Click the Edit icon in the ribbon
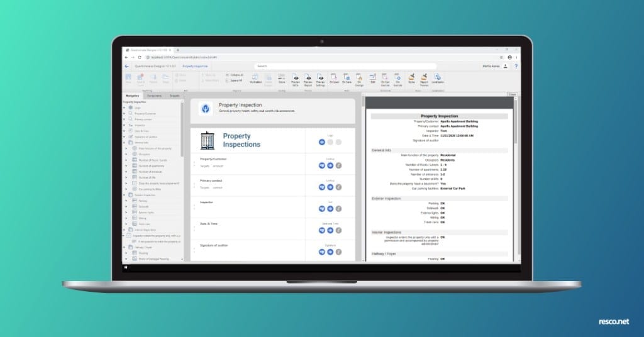The image size is (644, 337). [372, 77]
